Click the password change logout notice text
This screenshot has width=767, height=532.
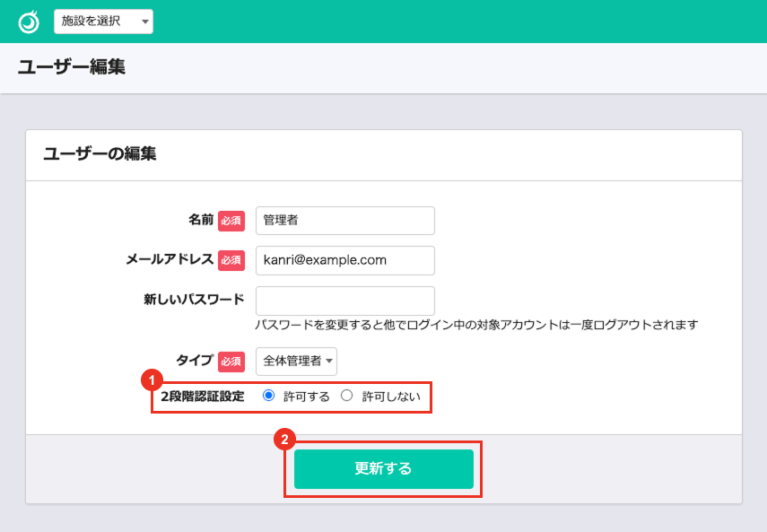(476, 324)
